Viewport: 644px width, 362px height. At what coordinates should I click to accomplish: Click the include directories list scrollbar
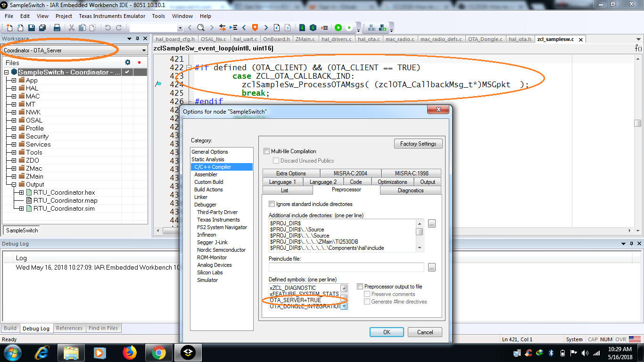click(x=420, y=236)
